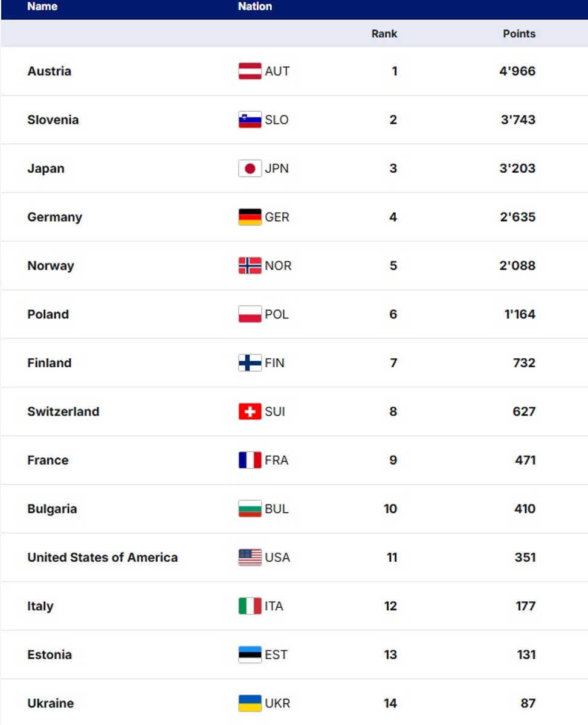The image size is (588, 725).
Task: Select the Germany flag icon
Action: pos(250,217)
